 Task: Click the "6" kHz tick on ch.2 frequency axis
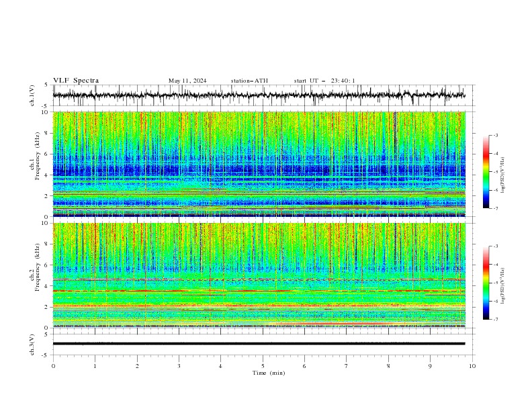pos(48,265)
